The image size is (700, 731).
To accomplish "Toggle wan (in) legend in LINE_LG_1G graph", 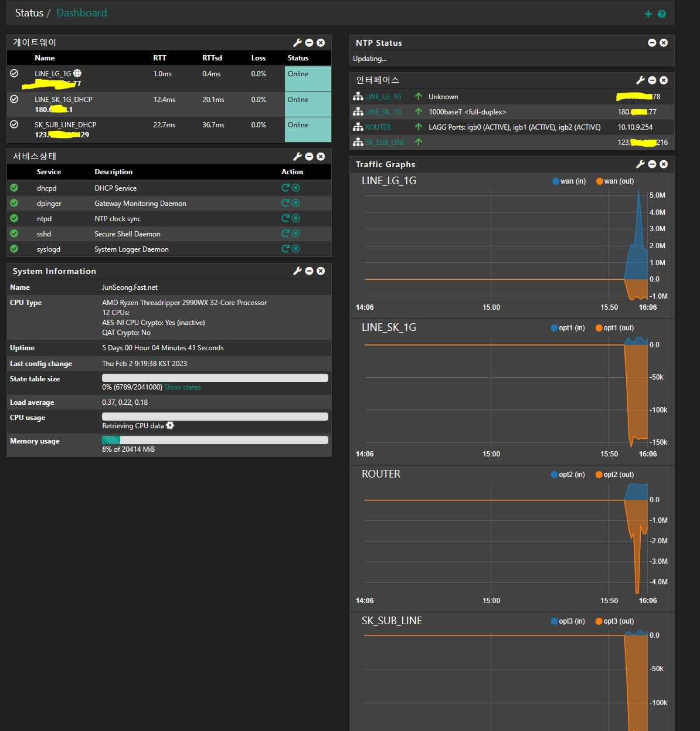I will (569, 181).
